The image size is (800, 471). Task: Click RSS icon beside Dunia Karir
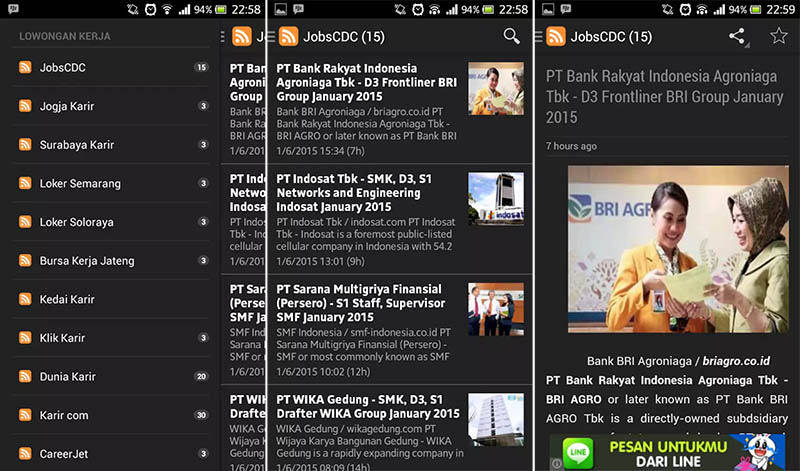tap(25, 377)
